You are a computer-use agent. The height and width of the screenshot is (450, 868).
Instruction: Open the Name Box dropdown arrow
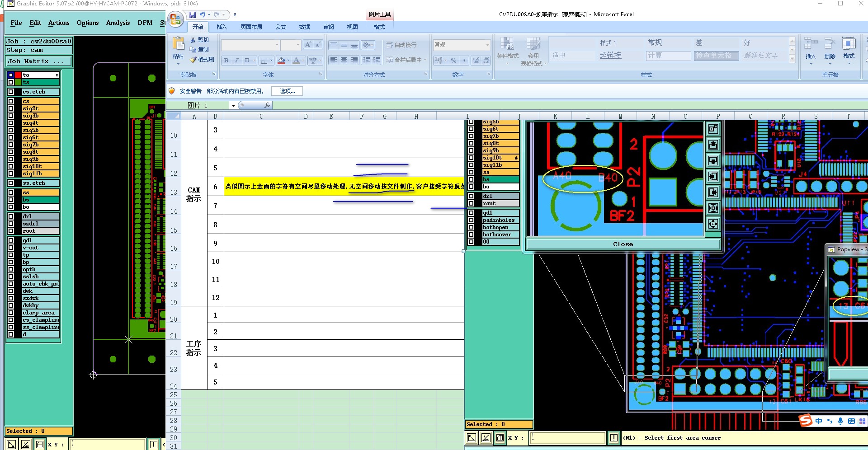coord(233,106)
